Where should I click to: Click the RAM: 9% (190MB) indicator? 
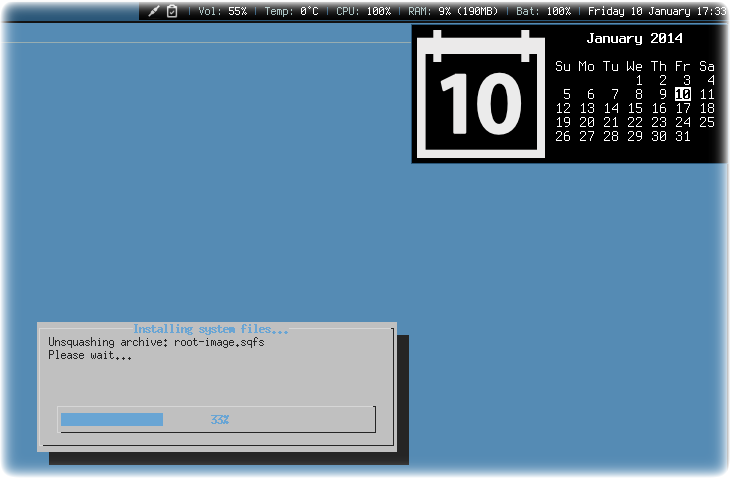click(x=453, y=11)
